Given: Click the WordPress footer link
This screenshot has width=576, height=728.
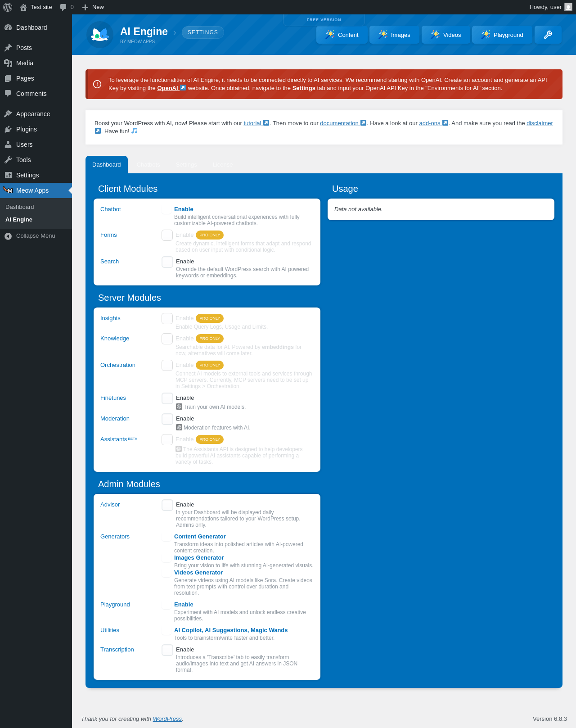Looking at the screenshot, I should point(167,719).
